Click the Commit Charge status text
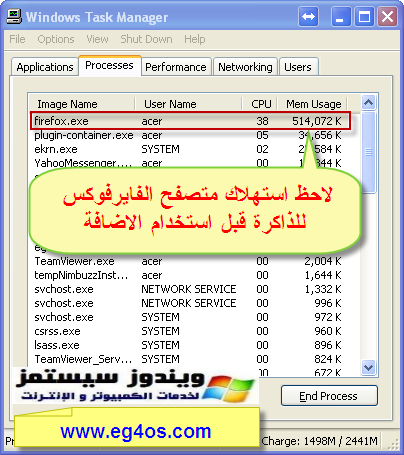404x455 pixels. click(x=319, y=441)
